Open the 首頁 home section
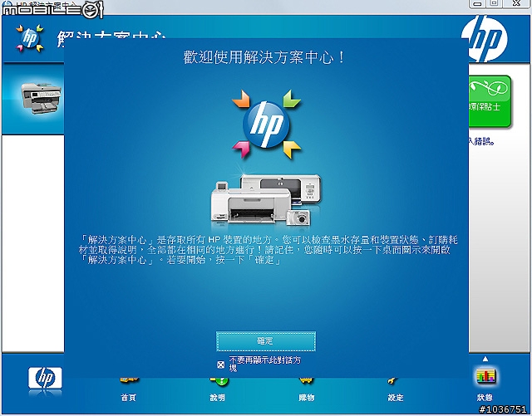Image resolution: width=532 pixels, height=416 pixels. [128, 390]
